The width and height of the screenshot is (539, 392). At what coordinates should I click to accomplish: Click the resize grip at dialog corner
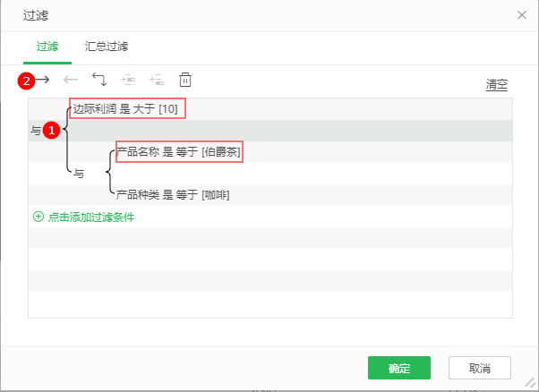[531, 383]
